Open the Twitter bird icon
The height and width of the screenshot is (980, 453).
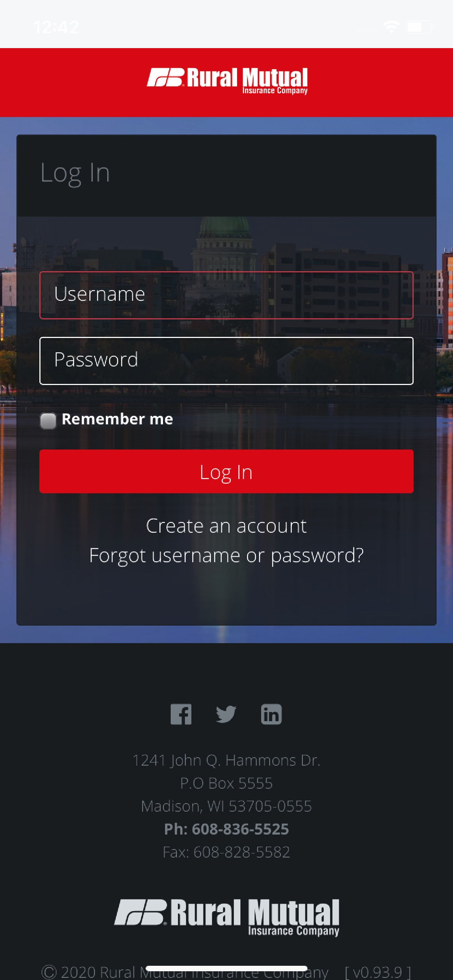point(226,714)
